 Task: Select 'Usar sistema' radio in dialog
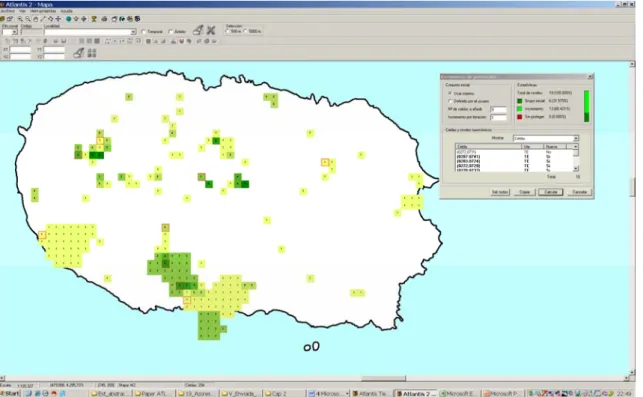coord(450,94)
